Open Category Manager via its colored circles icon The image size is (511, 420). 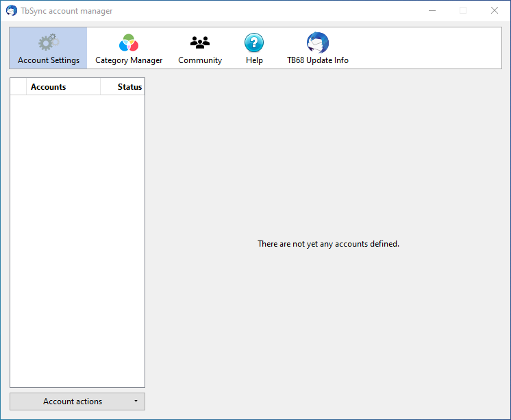pyautogui.click(x=129, y=42)
